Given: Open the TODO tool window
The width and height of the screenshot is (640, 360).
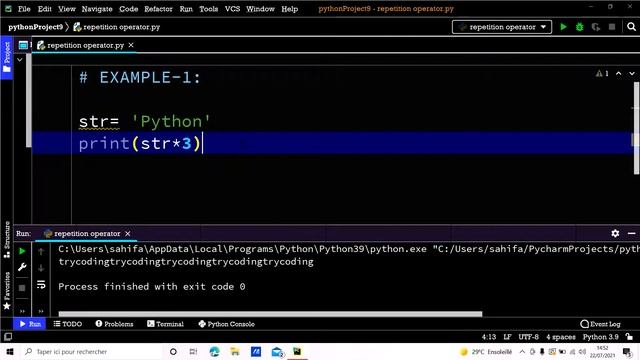Looking at the screenshot, I should click(x=68, y=324).
